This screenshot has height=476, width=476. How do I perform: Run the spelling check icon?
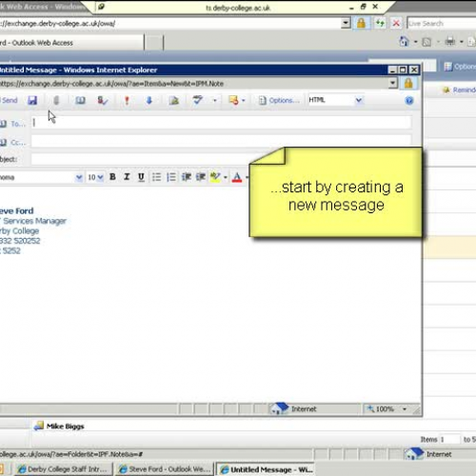pyautogui.click(x=197, y=100)
